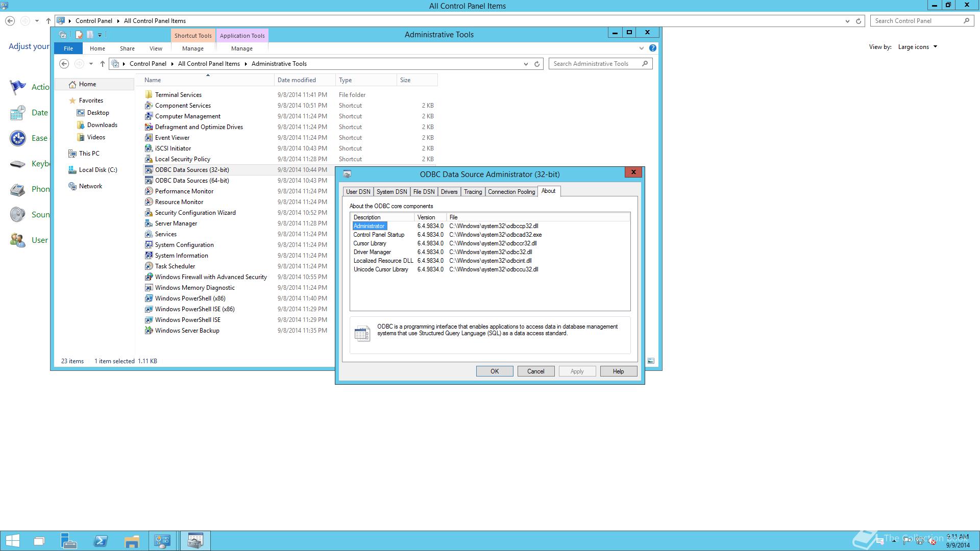980x551 pixels.
Task: Expand the Administrative Tools address bar dropdown
Action: pyautogui.click(x=526, y=64)
